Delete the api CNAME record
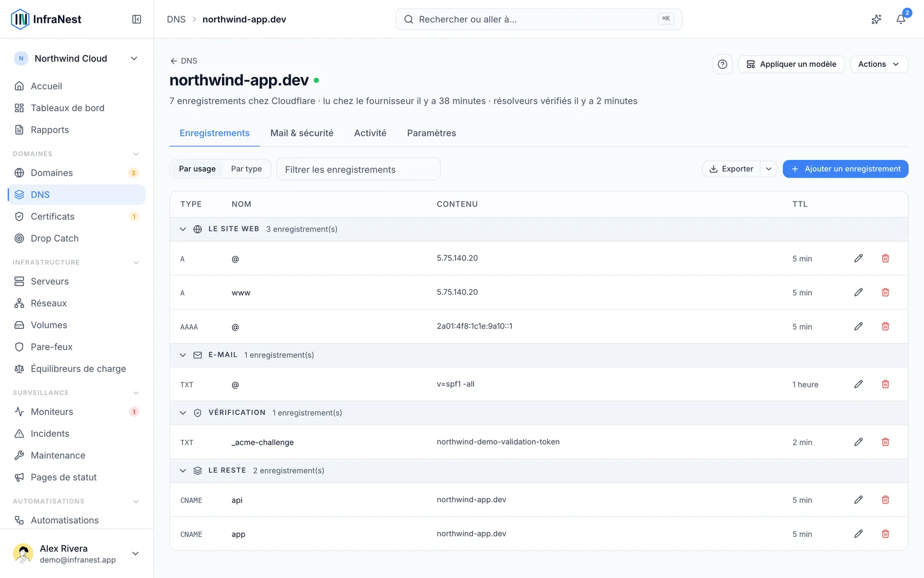 coord(885,500)
